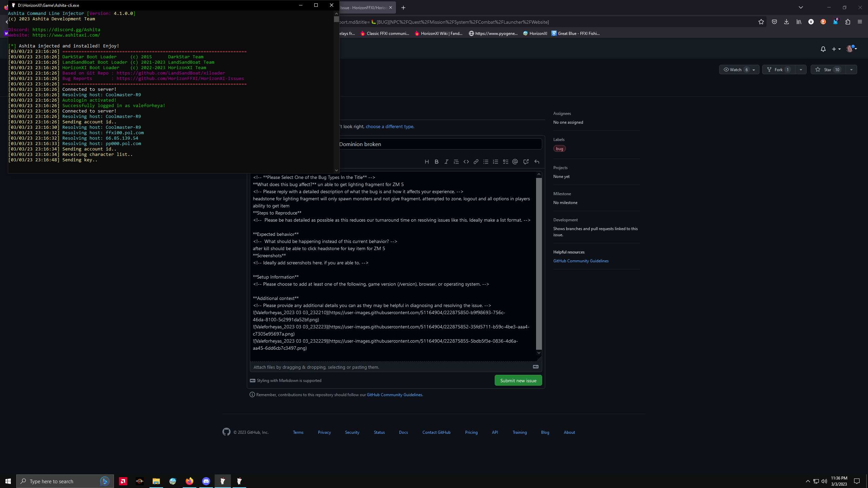Apply italic formatting in editor

(x=446, y=162)
